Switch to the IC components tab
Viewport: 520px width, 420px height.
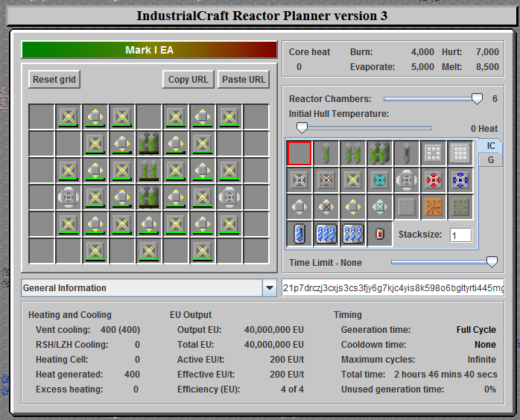(491, 146)
